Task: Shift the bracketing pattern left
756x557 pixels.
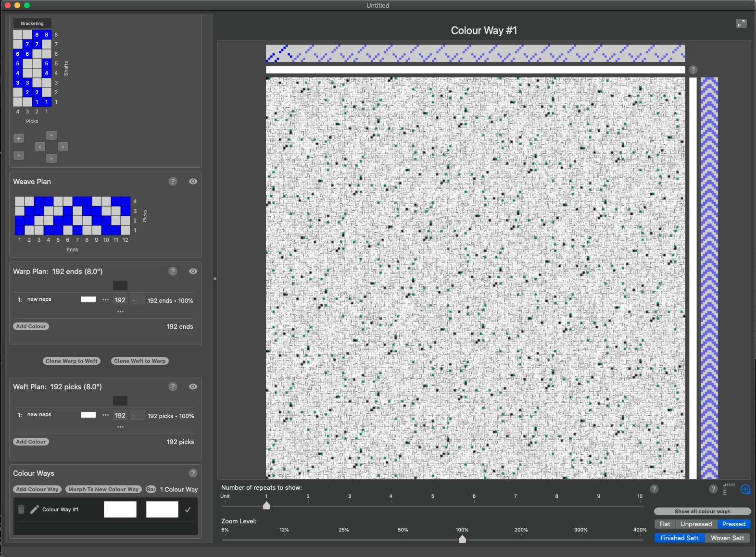Action: coord(40,147)
